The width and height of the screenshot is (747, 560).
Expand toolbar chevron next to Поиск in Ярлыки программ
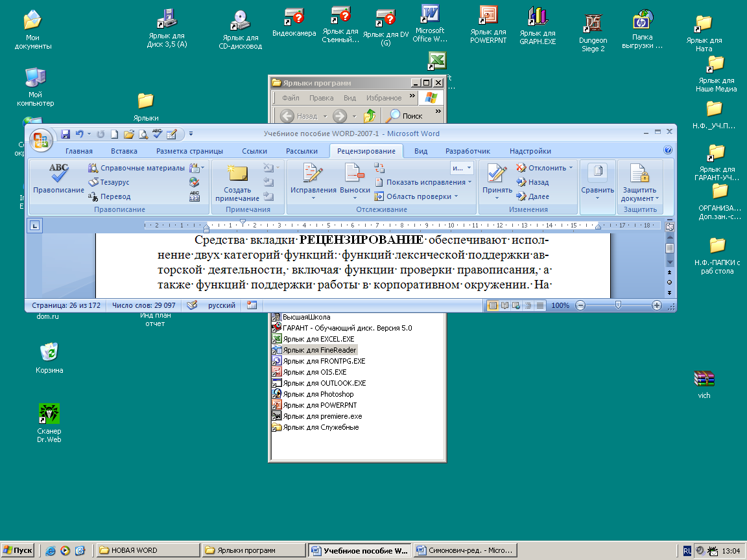tap(438, 111)
